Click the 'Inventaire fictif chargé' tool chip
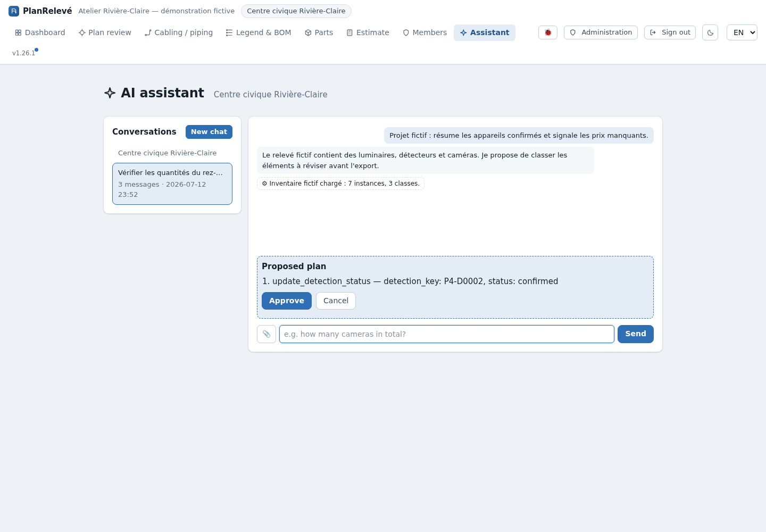This screenshot has height=532, width=766. pos(340,184)
